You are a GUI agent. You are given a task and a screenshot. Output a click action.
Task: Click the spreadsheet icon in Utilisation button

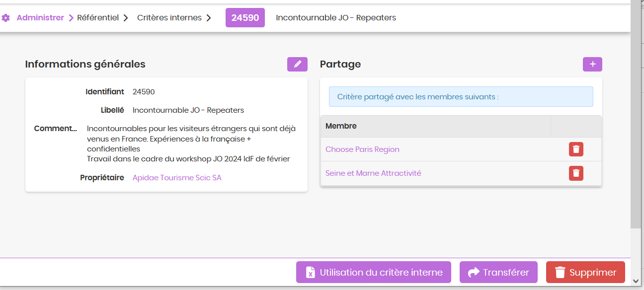pos(311,272)
